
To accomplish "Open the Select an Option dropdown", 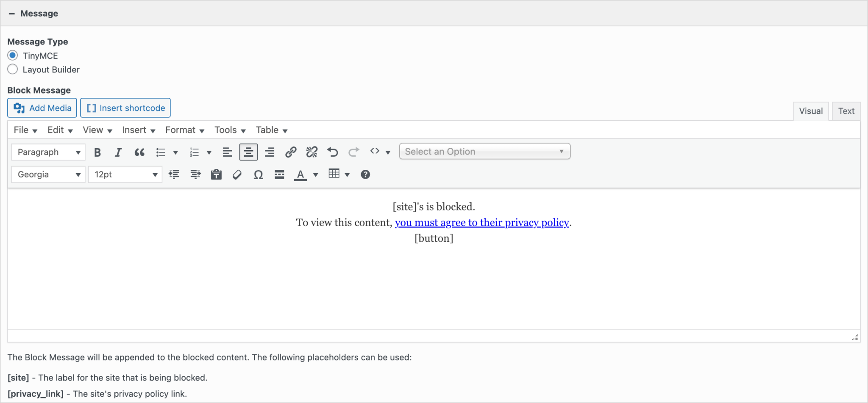I will [484, 151].
